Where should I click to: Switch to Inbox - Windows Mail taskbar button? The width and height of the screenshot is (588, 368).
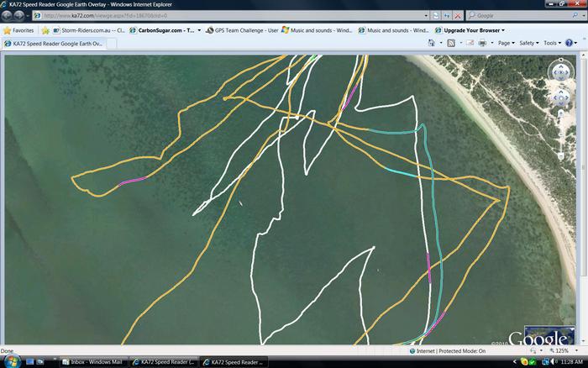[x=94, y=361]
